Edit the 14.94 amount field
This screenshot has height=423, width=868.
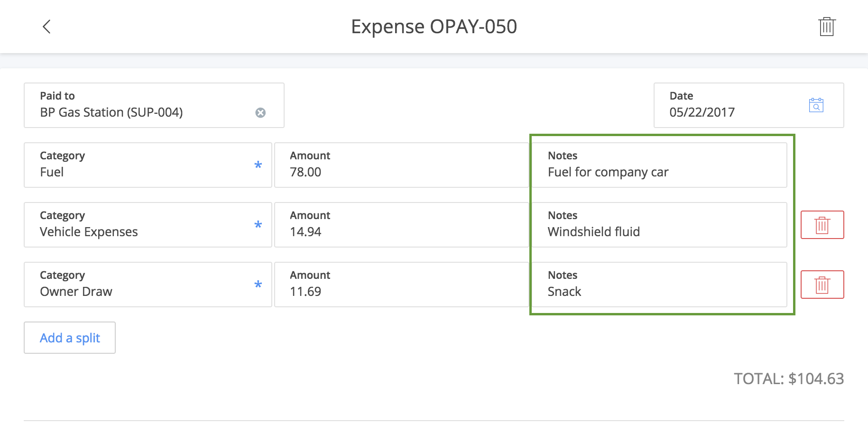click(402, 225)
